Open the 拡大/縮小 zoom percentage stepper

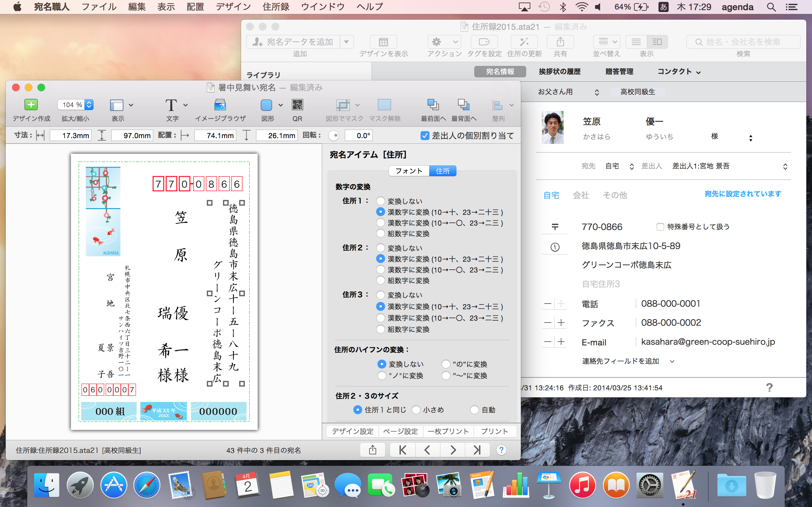point(89,105)
